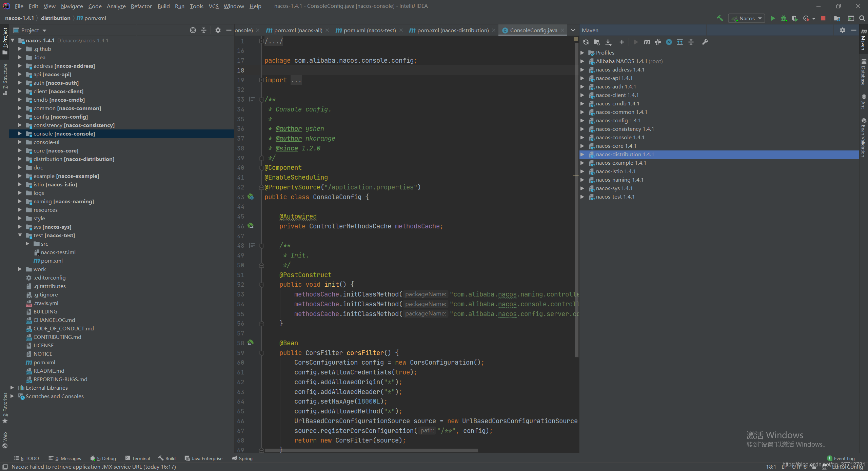Collapse all in the Project tool window
This screenshot has width=868, height=471.
[204, 30]
